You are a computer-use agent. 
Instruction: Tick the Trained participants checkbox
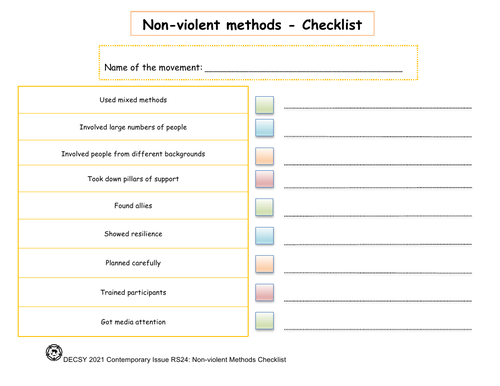[264, 292]
